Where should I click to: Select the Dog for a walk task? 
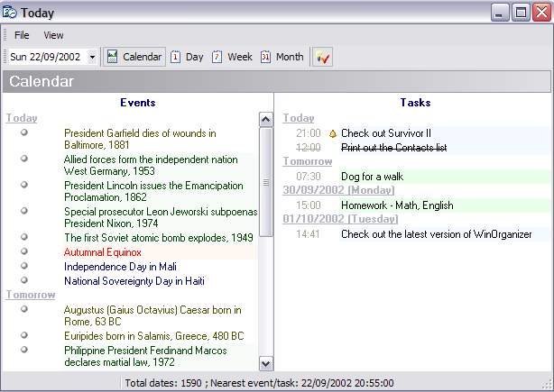coord(372,176)
